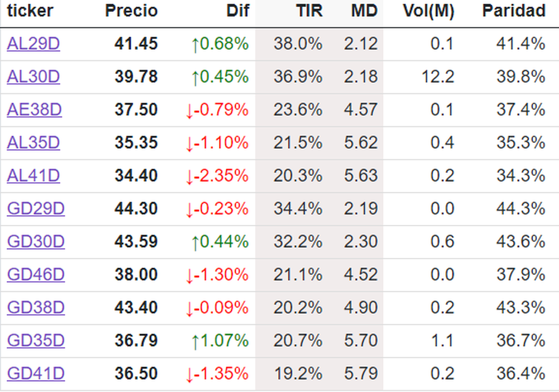Viewport: 559px width, 392px height.
Task: Click the GD46D ticker link
Action: tap(36, 275)
